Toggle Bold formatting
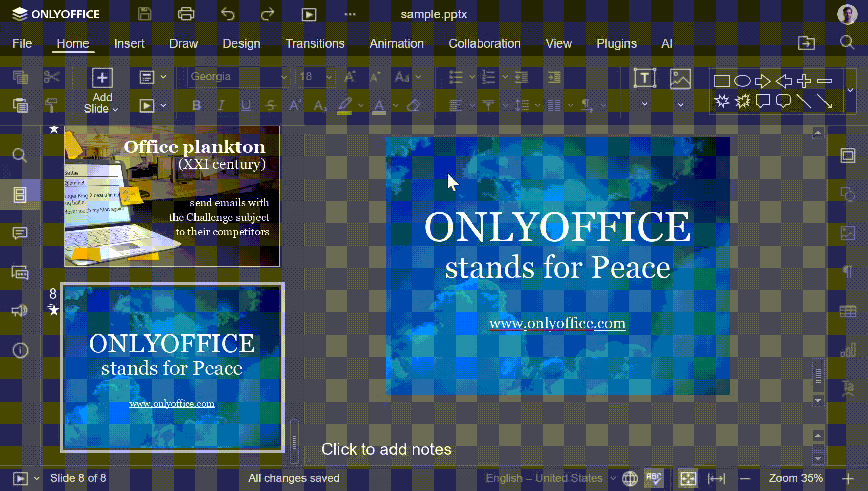This screenshot has width=868, height=491. pyautogui.click(x=197, y=106)
